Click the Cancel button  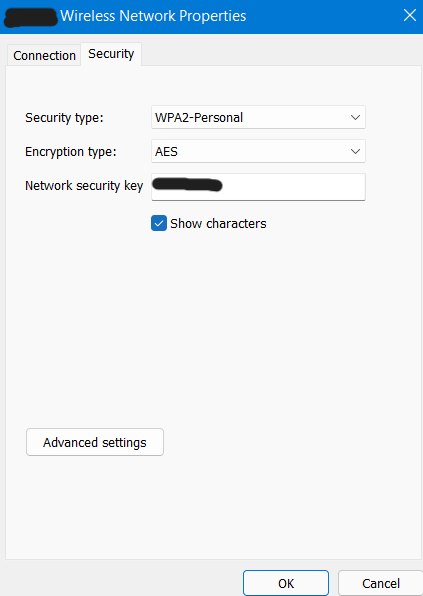[380, 583]
